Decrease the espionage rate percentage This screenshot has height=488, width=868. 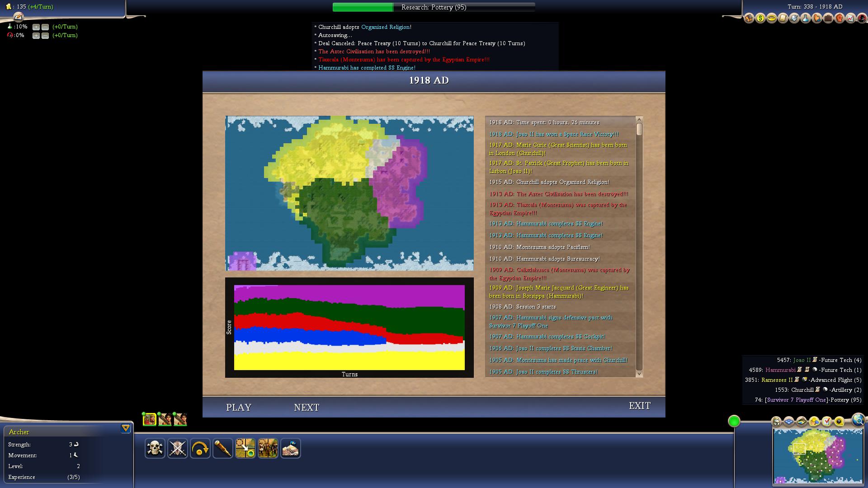45,36
